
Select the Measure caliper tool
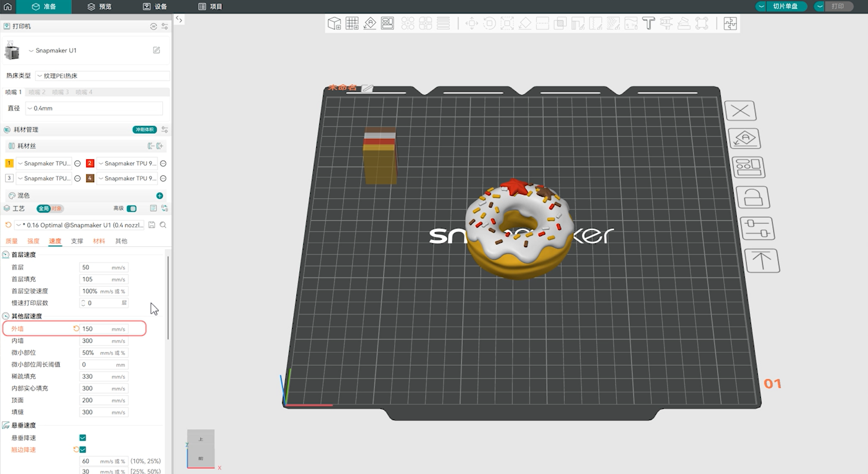coord(666,23)
